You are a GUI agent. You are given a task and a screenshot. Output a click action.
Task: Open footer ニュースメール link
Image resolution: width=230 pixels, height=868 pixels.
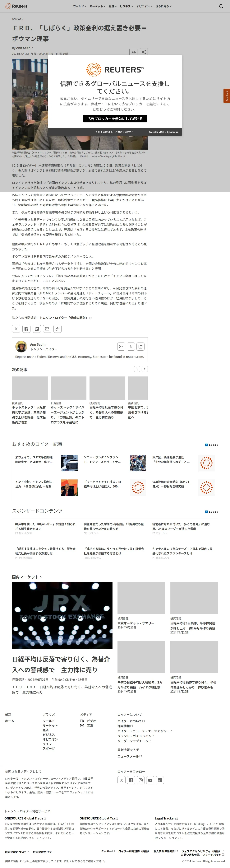130,756
